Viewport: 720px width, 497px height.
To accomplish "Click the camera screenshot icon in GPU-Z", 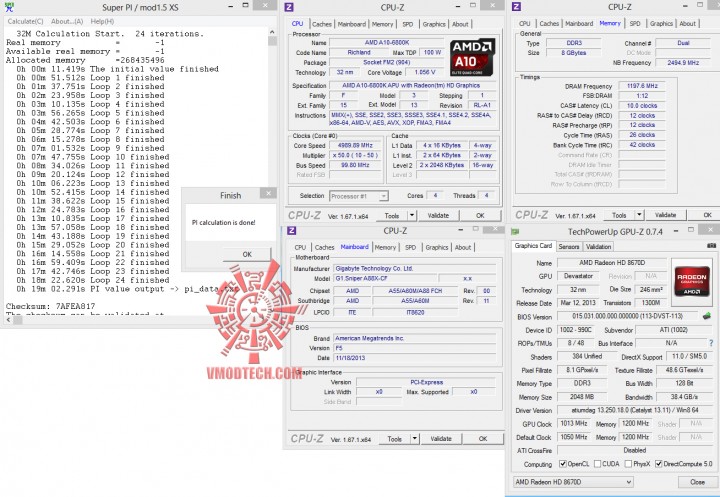I will [x=711, y=246].
